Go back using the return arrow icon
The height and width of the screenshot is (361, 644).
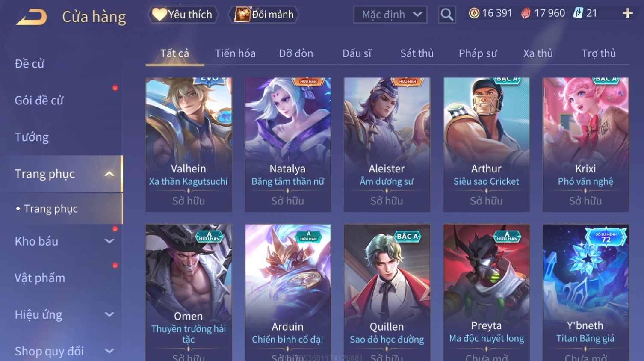pos(31,17)
